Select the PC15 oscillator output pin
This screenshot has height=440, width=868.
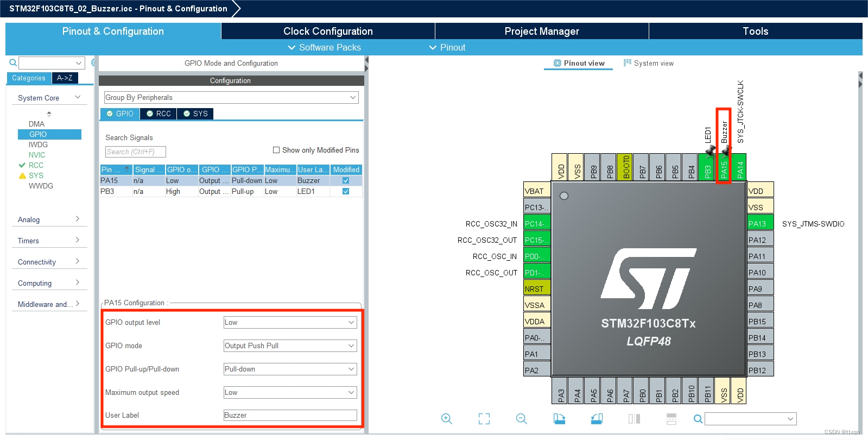(x=537, y=240)
